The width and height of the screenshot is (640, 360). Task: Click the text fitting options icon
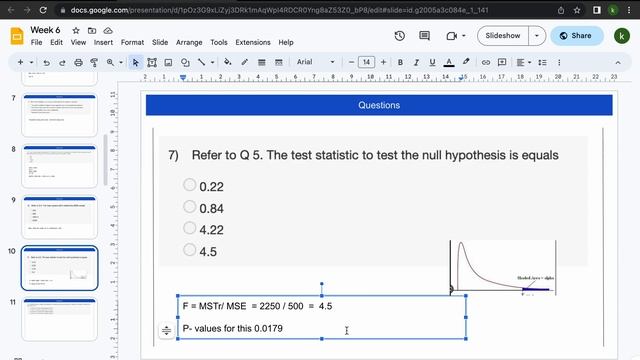pos(166,330)
